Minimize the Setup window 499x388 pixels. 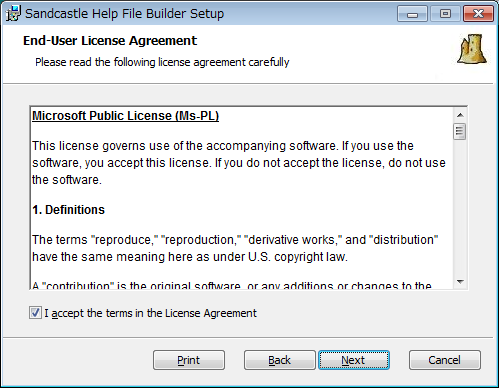412,14
